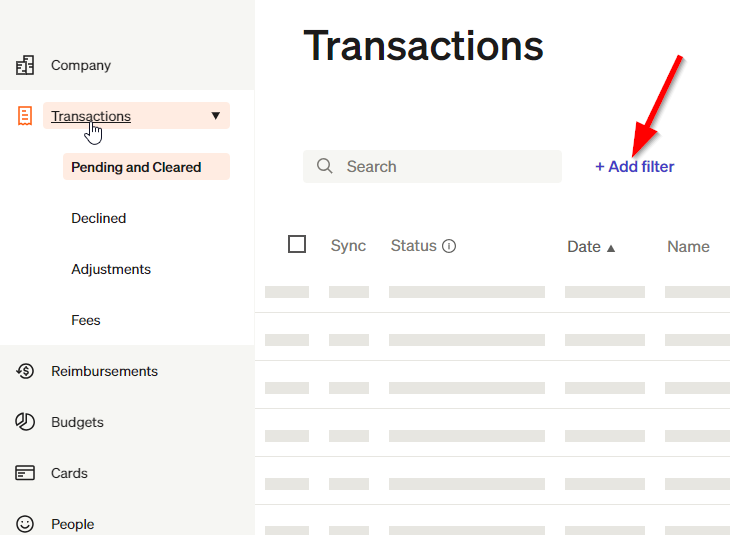Click the + Add filter link

(x=634, y=167)
